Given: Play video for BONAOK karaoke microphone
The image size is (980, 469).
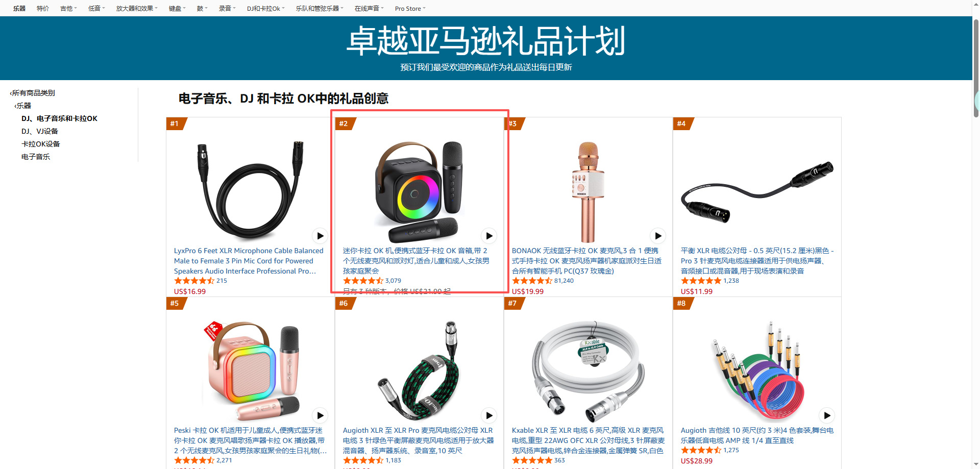Looking at the screenshot, I should point(658,236).
